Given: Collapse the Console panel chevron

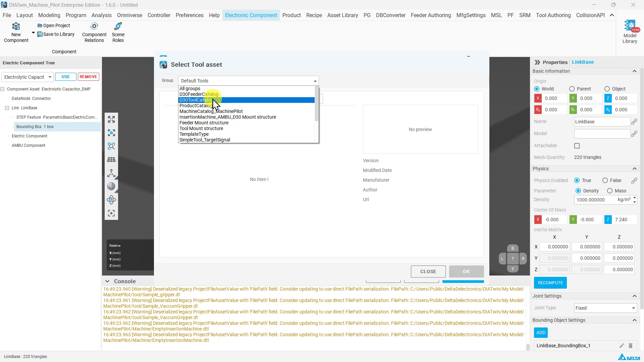Looking at the screenshot, I should point(107,281).
